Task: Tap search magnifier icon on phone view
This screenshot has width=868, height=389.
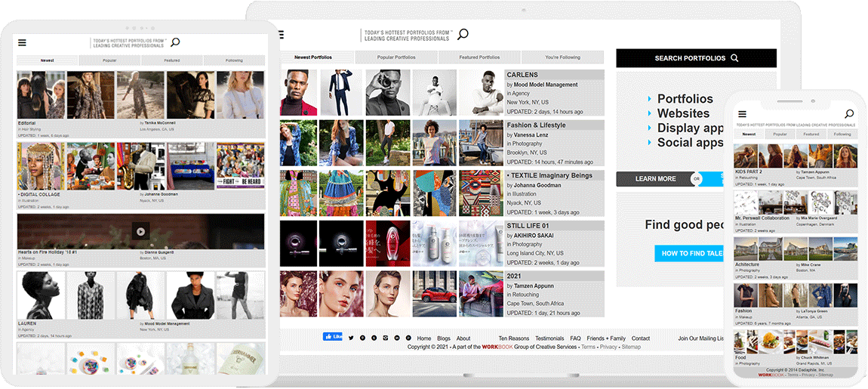Action: pyautogui.click(x=849, y=114)
